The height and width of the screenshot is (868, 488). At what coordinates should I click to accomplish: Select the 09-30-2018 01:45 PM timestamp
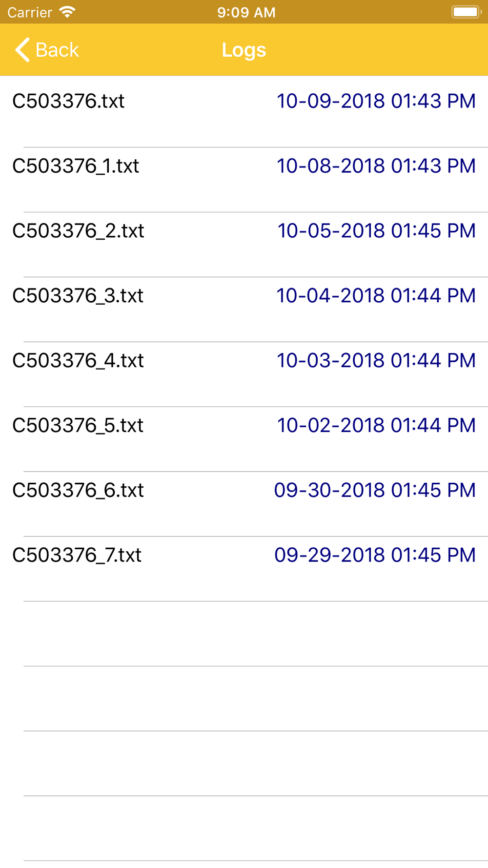(x=375, y=490)
